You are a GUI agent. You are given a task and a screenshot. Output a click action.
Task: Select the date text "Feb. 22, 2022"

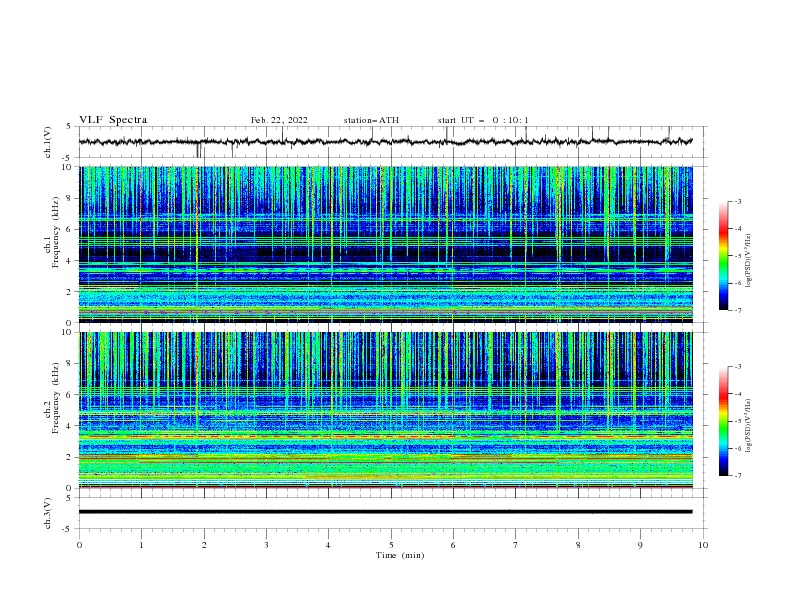(x=279, y=120)
